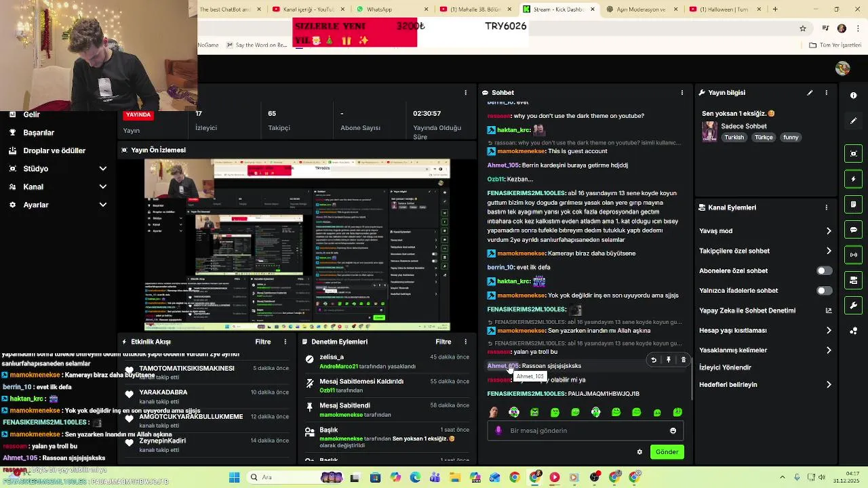The height and width of the screenshot is (488, 868).
Task: Open Kanal Eylemleri panel three-dot menu
Action: [826, 207]
